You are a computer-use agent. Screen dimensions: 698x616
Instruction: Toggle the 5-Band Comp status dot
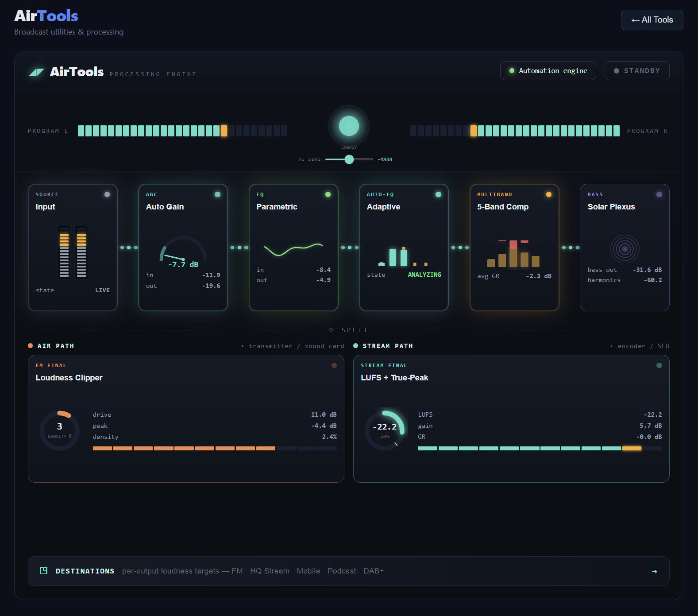[549, 194]
